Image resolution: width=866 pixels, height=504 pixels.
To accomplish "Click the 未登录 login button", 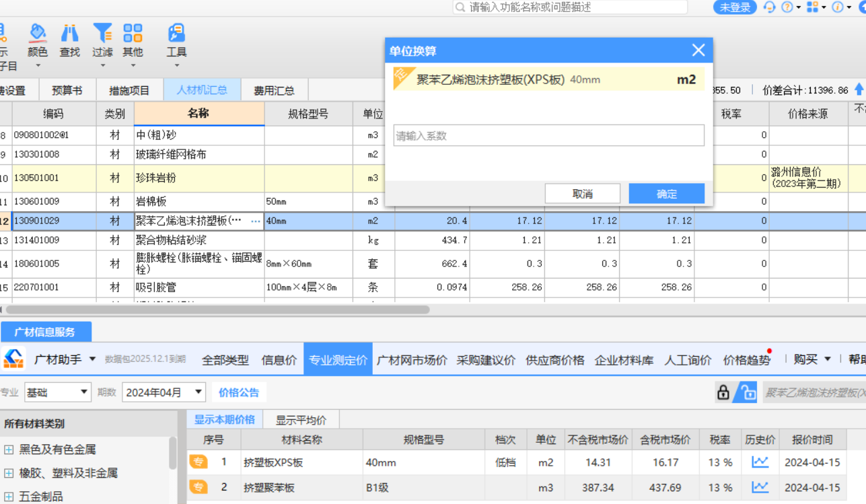I will coord(735,7).
